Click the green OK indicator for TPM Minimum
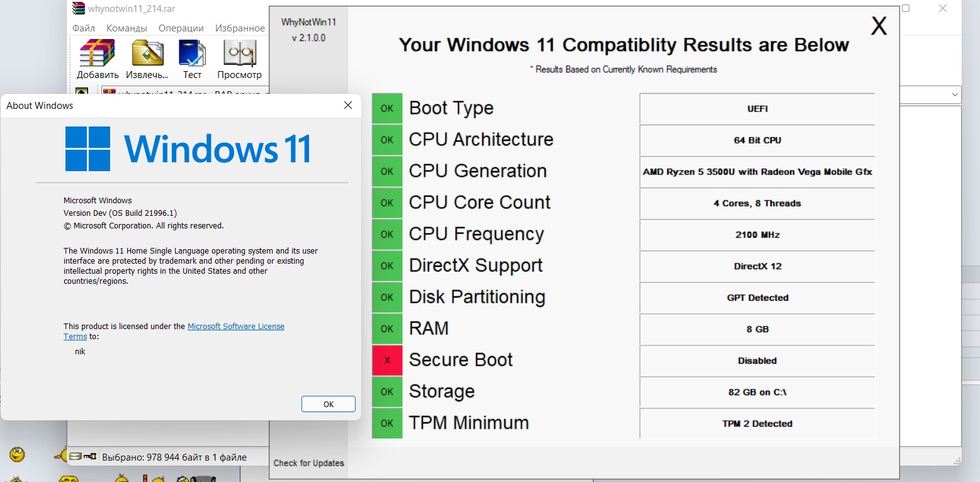This screenshot has width=980, height=482. point(387,423)
